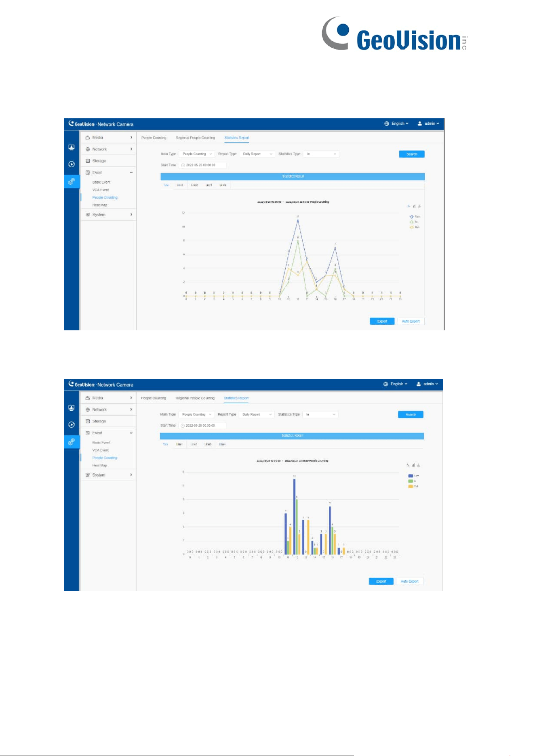Click the bar chart view icon in the line-graph screenshot
The height and width of the screenshot is (756, 535).
click(414, 206)
